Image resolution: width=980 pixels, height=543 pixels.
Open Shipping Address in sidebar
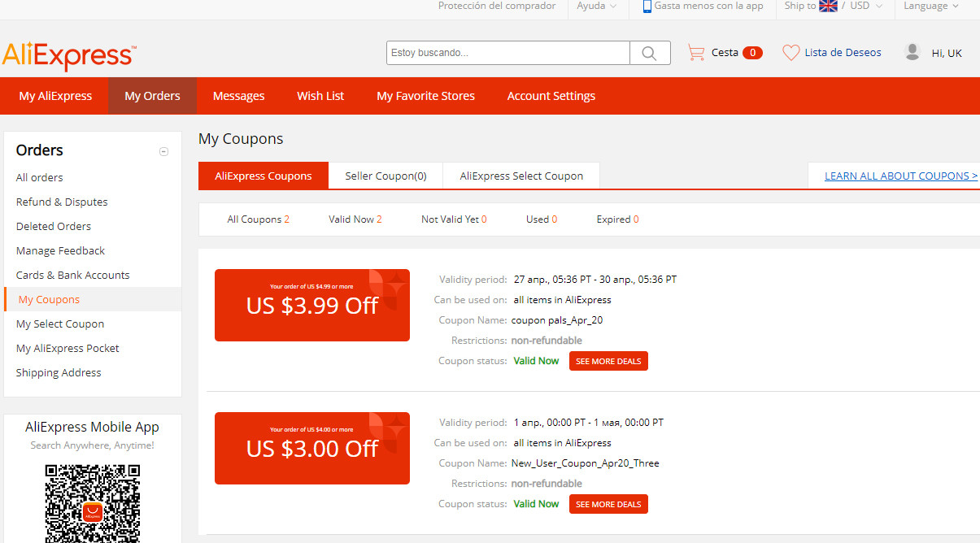coord(59,372)
